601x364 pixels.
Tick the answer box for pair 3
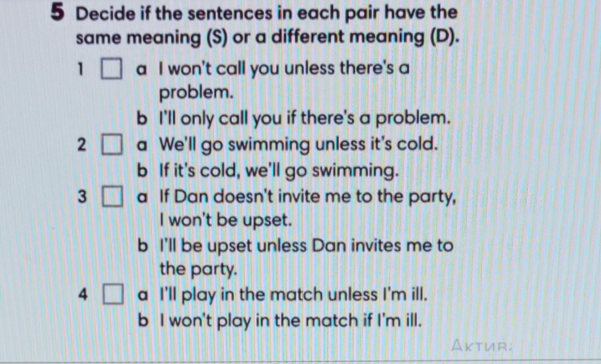click(112, 196)
